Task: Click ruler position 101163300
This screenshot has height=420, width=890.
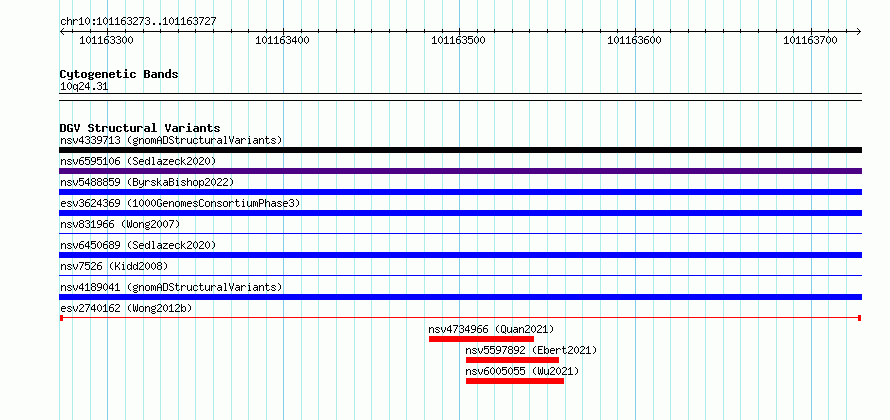Action: click(x=107, y=40)
